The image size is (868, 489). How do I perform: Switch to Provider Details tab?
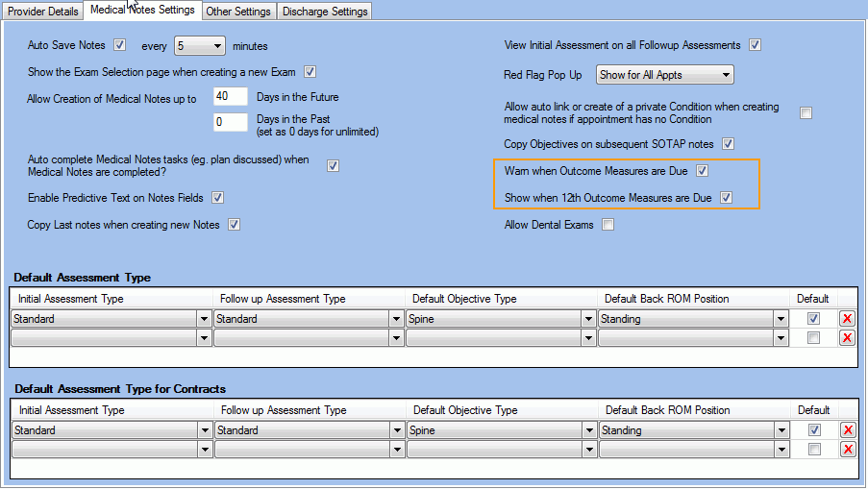(x=43, y=12)
